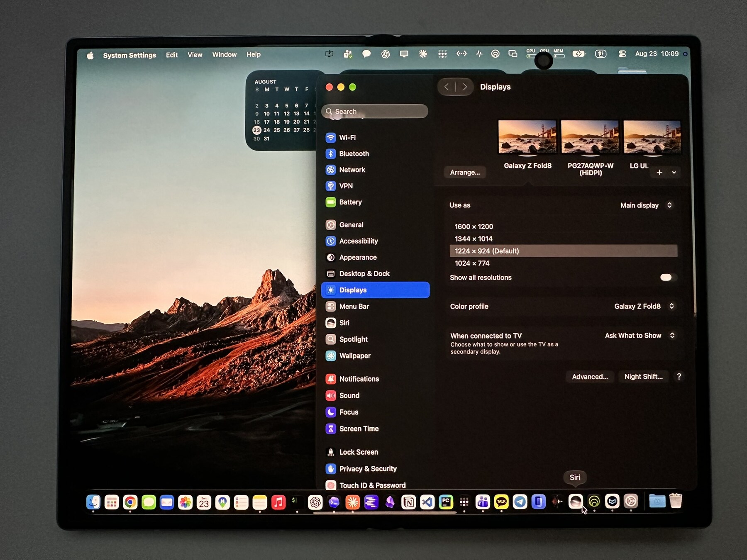Open Korean input source menu bar icon

tap(601, 54)
